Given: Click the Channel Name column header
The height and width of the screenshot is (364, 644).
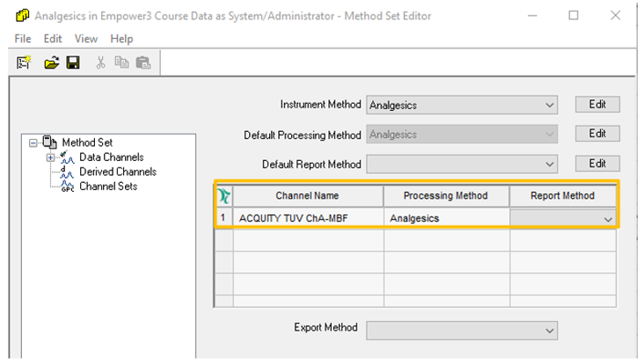Looking at the screenshot, I should point(308,196).
